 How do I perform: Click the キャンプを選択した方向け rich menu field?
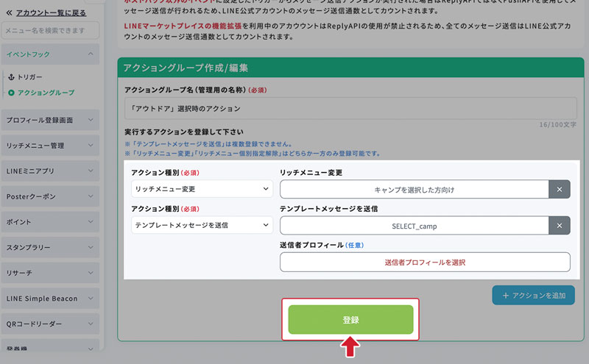click(x=414, y=190)
